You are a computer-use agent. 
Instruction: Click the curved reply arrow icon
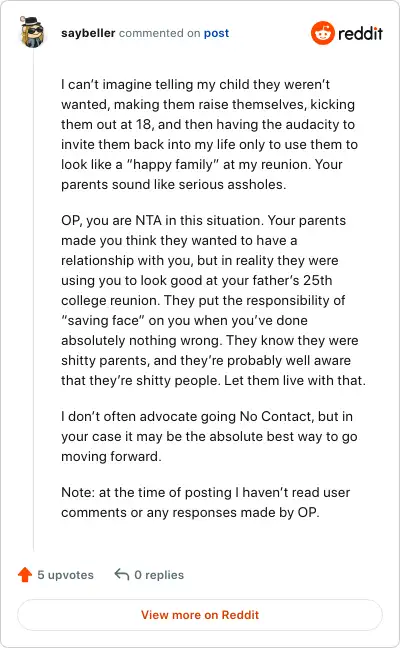tap(121, 574)
